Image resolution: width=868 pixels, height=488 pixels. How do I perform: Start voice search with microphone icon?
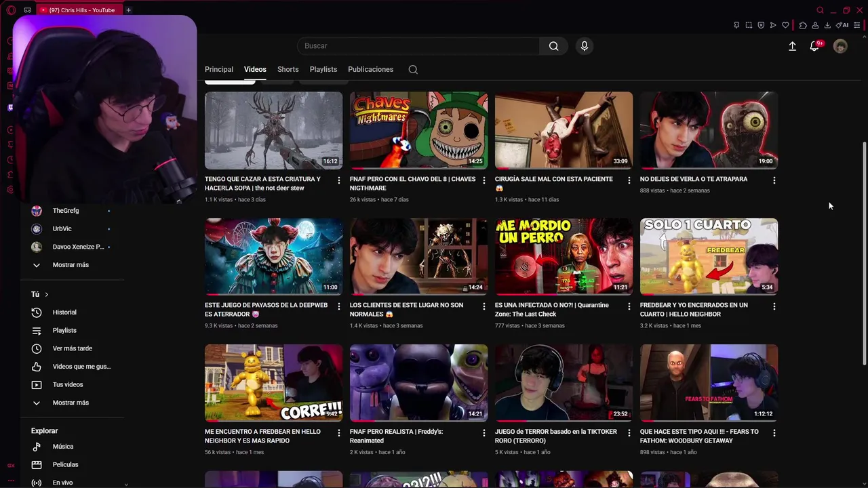pyautogui.click(x=585, y=46)
